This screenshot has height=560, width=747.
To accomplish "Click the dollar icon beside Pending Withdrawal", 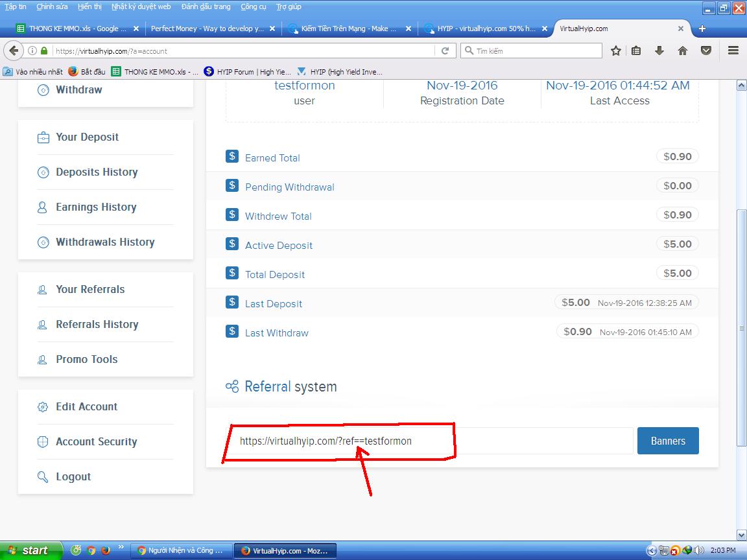I will point(232,185).
